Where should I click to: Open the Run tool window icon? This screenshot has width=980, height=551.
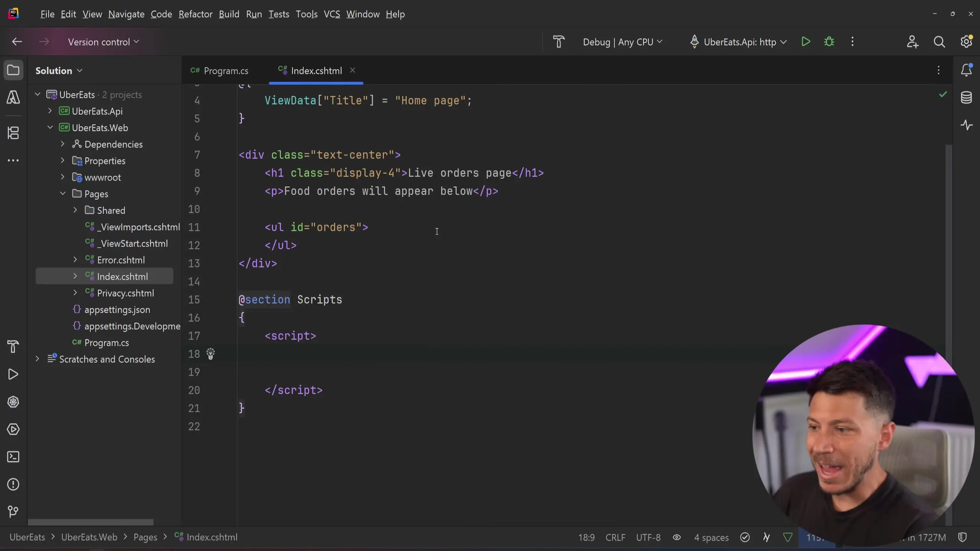tap(13, 374)
